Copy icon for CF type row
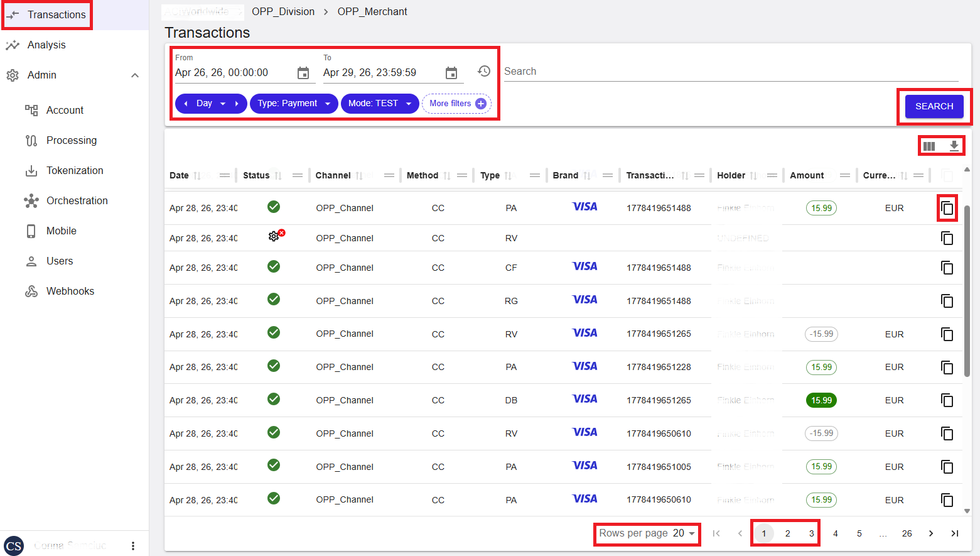This screenshot has width=980, height=556. pyautogui.click(x=947, y=268)
